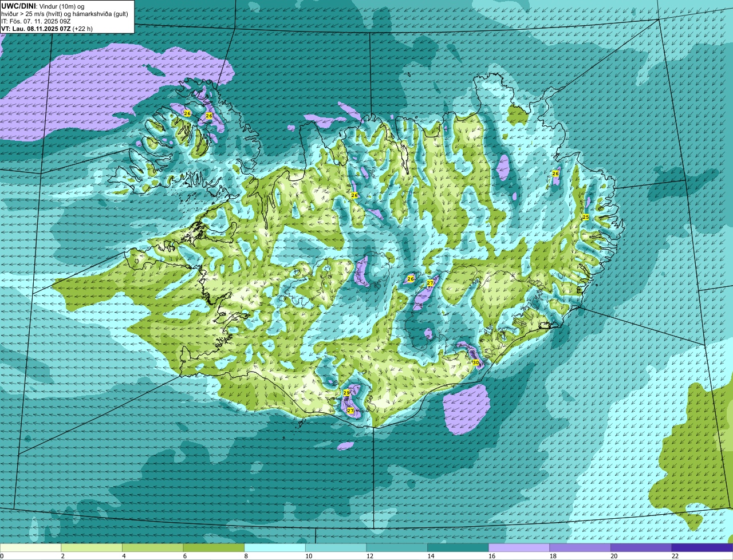Click the 'VT: Lau. 08.11.2025 07Z (+22 h)' line

pos(47,29)
